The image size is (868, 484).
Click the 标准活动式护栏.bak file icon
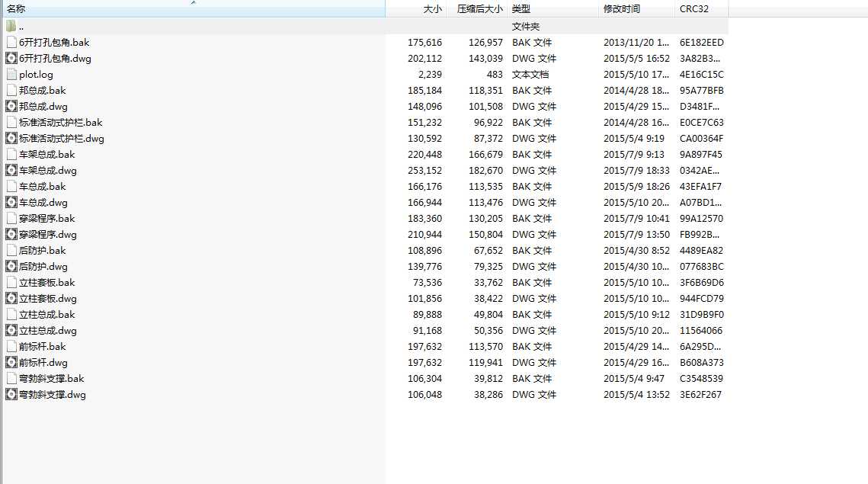click(11, 123)
